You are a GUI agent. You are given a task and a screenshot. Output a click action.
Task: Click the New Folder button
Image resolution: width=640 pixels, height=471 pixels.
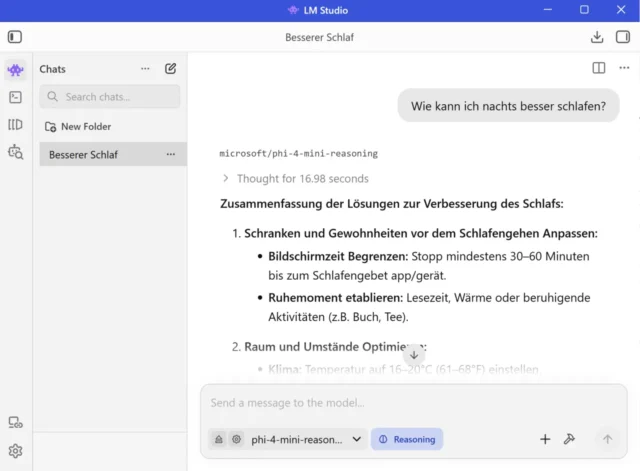coord(78,127)
